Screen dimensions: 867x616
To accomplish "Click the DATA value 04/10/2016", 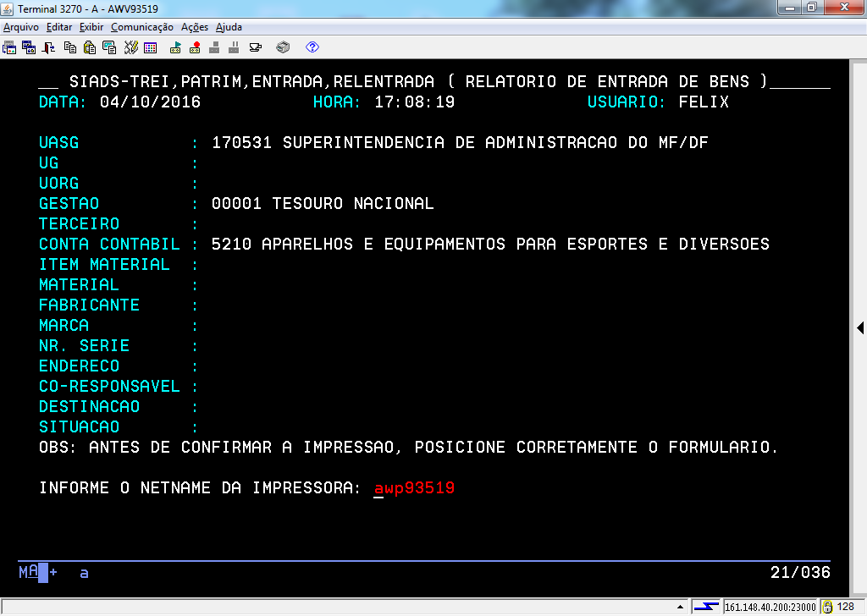I will pyautogui.click(x=150, y=102).
